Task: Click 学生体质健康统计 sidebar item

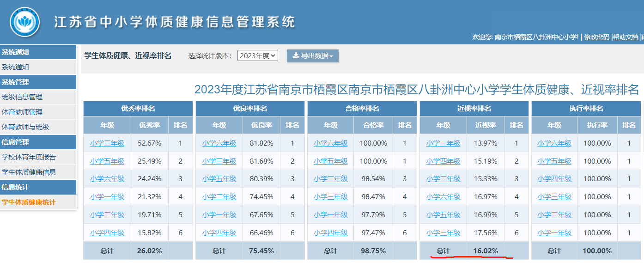Action: tap(29, 202)
